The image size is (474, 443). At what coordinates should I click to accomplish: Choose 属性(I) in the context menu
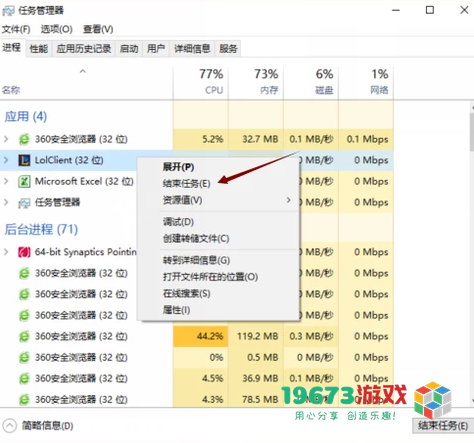click(176, 310)
